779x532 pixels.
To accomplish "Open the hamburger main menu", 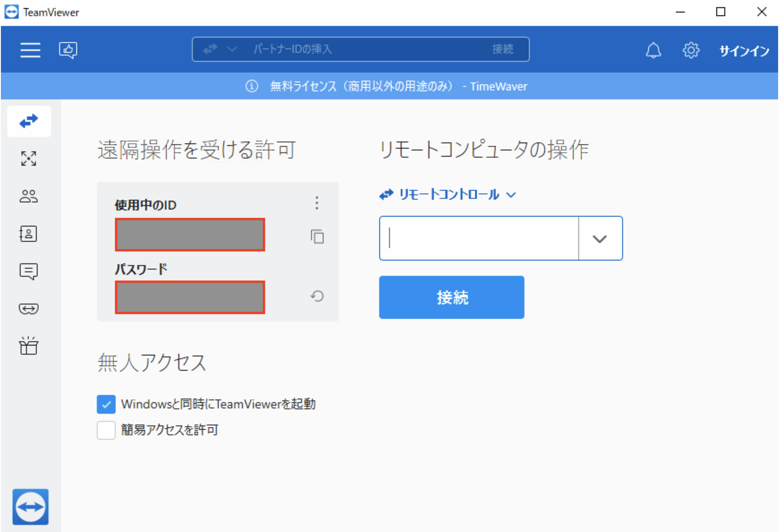I will tap(30, 50).
